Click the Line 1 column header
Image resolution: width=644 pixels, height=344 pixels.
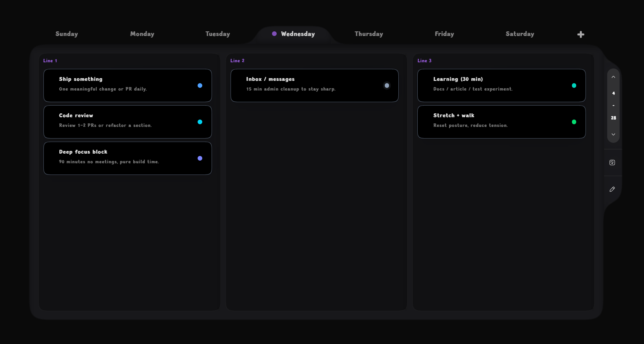click(50, 61)
